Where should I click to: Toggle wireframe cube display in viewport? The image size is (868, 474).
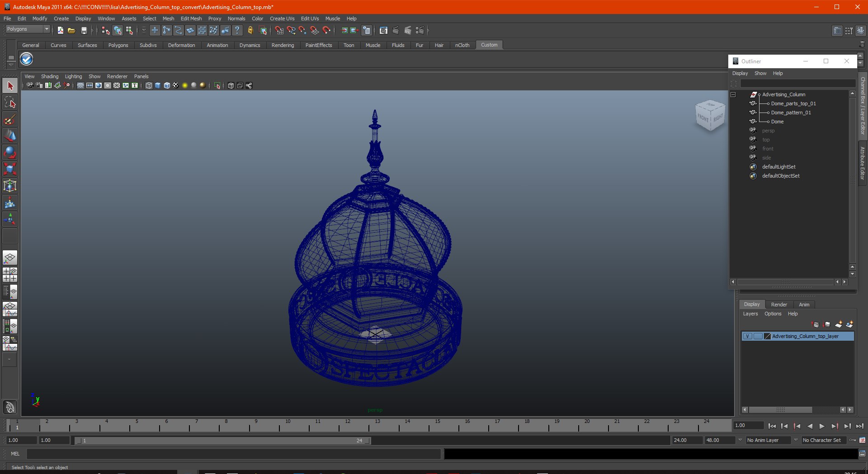[x=149, y=85]
